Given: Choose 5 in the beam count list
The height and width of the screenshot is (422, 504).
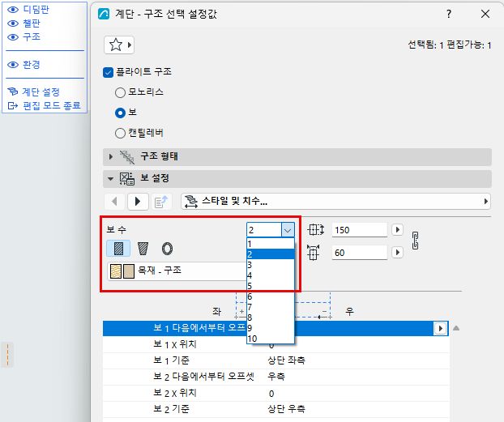Looking at the screenshot, I should (271, 286).
